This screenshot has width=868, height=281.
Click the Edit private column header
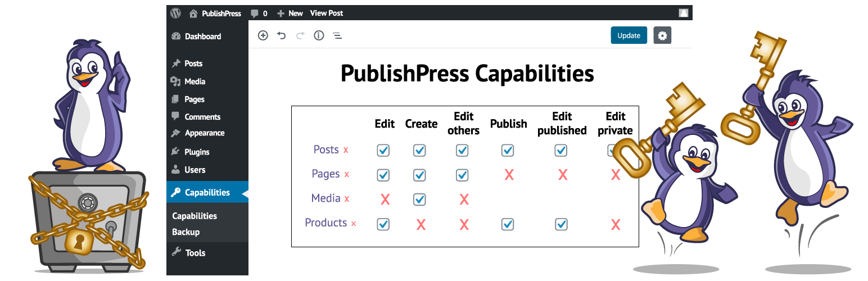point(616,123)
